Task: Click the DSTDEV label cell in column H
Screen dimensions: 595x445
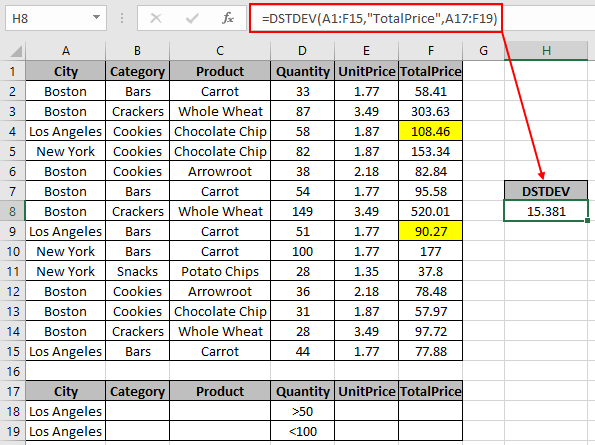Action: 546,191
